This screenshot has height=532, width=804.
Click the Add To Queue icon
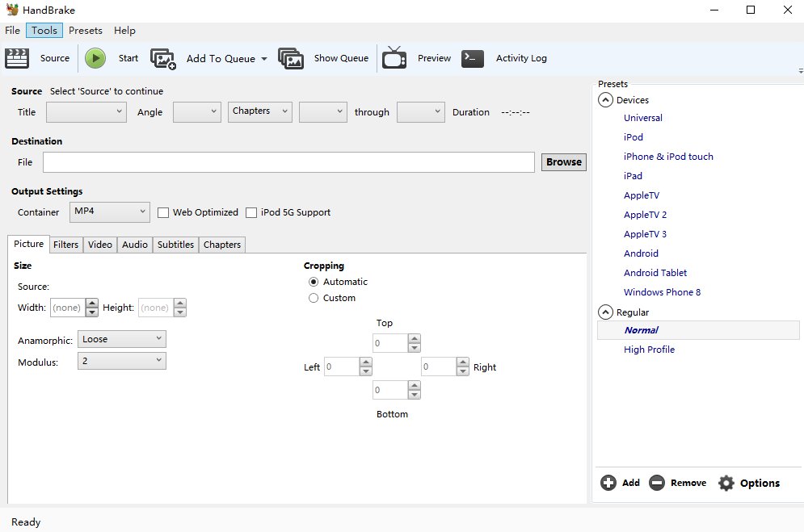tap(163, 58)
